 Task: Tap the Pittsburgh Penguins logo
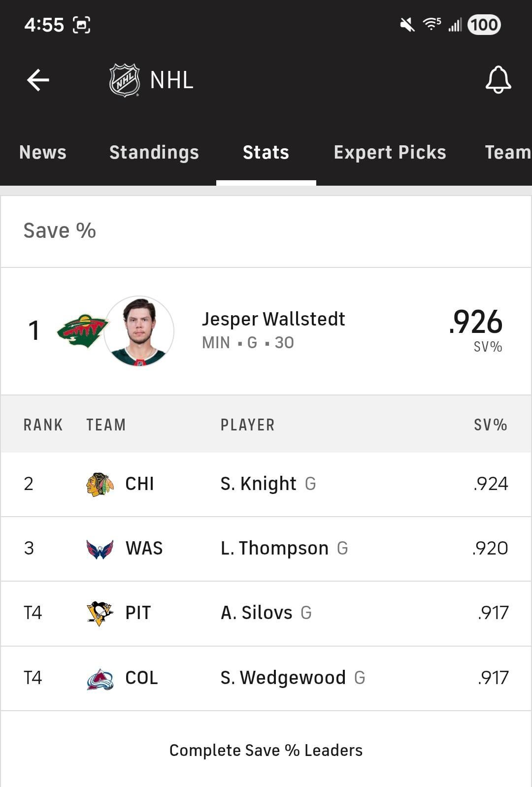(x=100, y=613)
